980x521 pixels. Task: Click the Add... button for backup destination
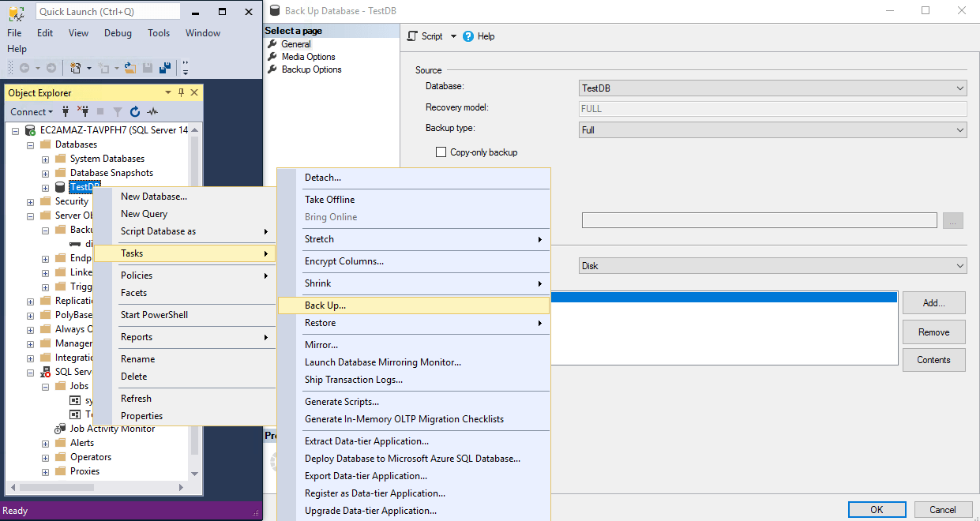coord(933,302)
